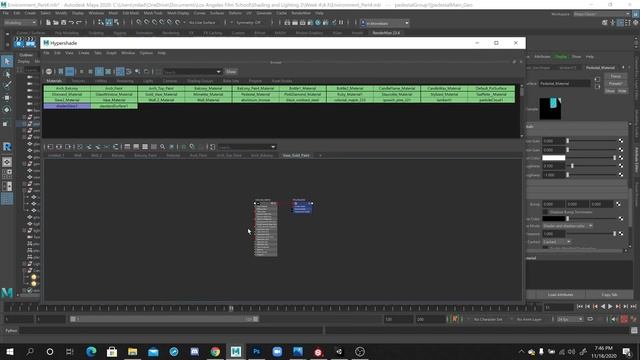640x360 pixels.
Task: Click the magnifier icon in graph toolbar
Action: coord(162,147)
